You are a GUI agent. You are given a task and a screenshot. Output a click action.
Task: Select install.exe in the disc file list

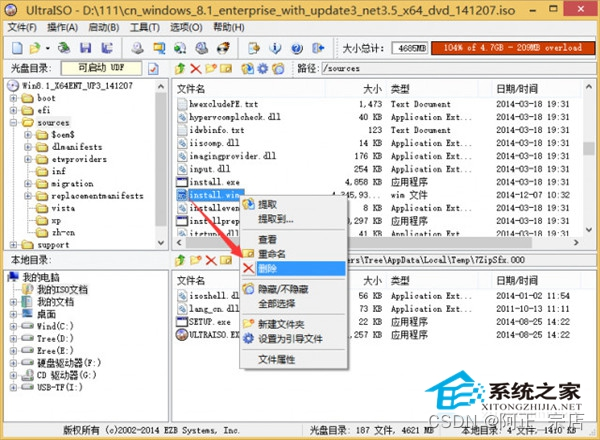tap(214, 182)
